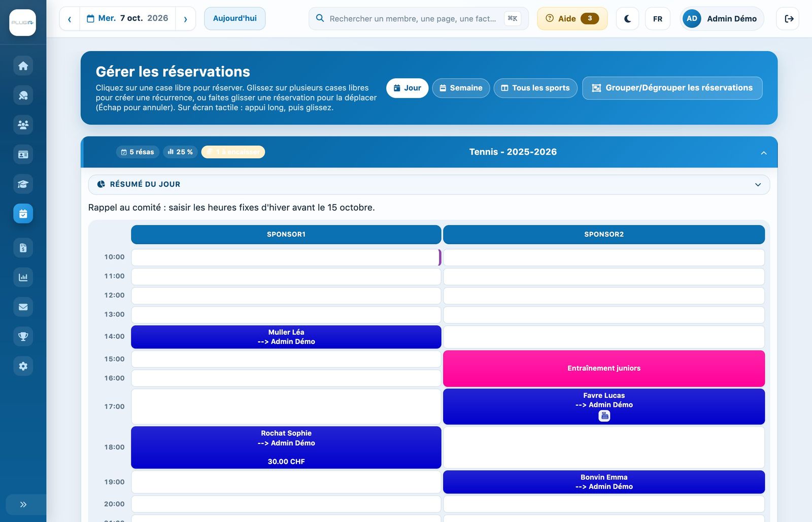
Task: Open the envelope messages icon
Action: (x=23, y=307)
